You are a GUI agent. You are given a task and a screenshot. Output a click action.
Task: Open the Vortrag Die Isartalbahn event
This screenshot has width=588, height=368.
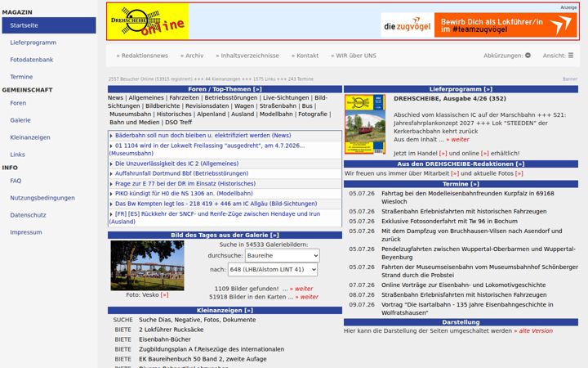point(467,308)
